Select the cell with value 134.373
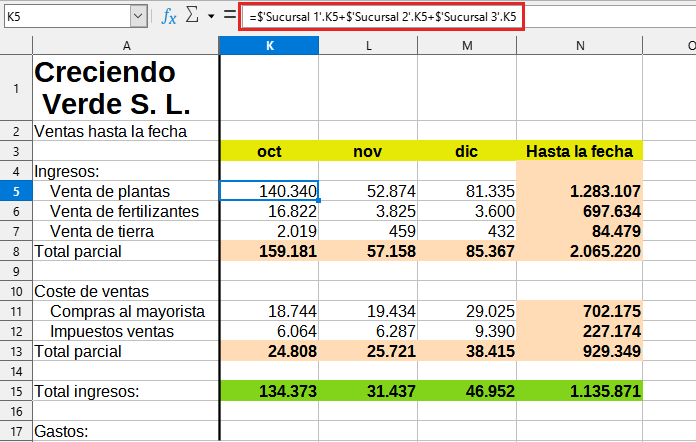The height and width of the screenshot is (442, 696). pos(269,391)
